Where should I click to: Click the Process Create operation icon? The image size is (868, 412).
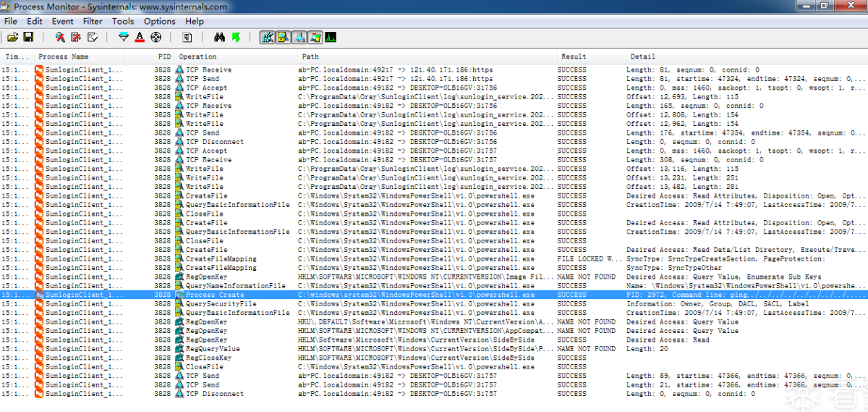[179, 295]
